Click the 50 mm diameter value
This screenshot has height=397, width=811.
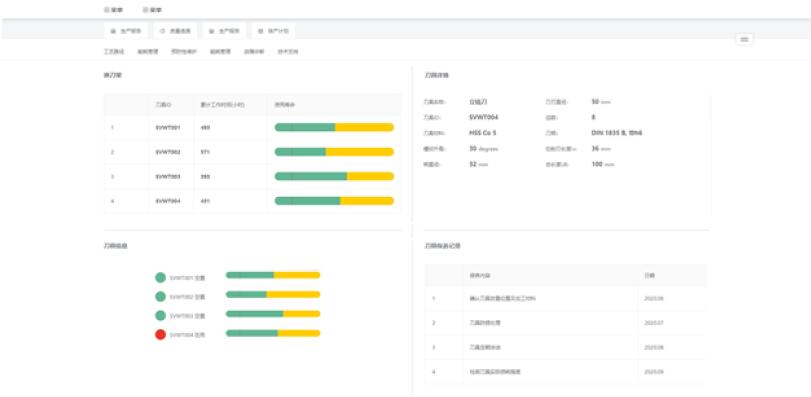(601, 102)
